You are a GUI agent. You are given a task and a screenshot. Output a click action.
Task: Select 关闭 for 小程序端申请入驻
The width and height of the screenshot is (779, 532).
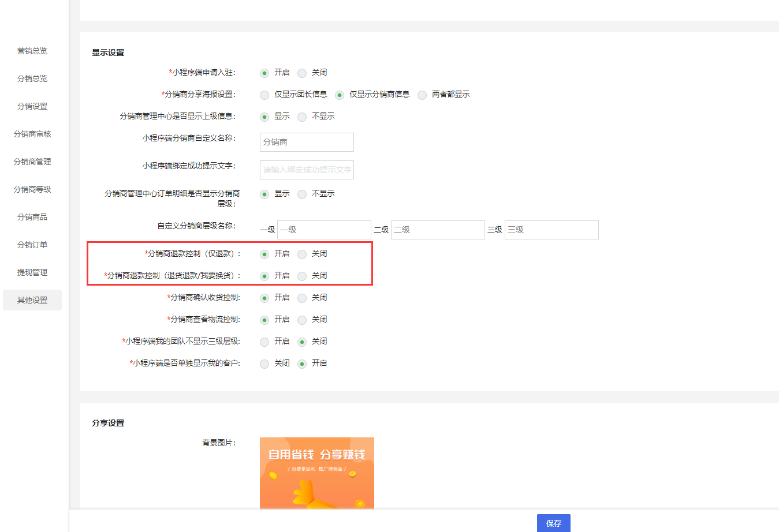(x=302, y=73)
